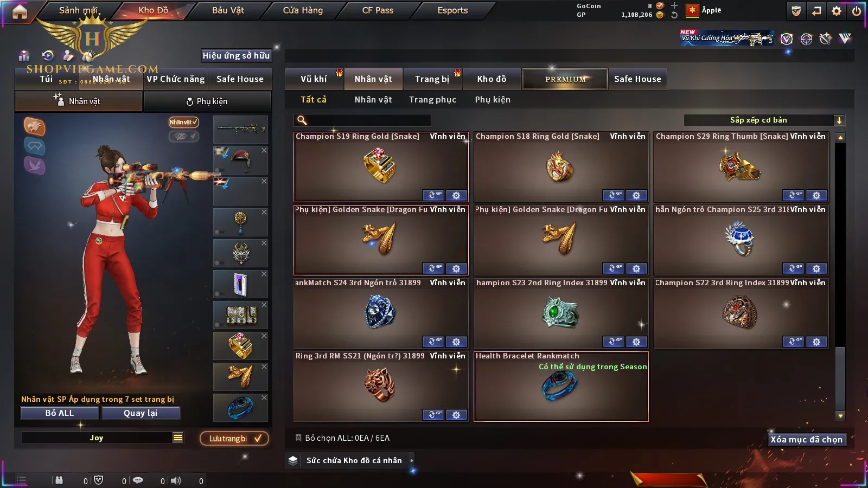Open settings gear in top-right corner

(837, 11)
